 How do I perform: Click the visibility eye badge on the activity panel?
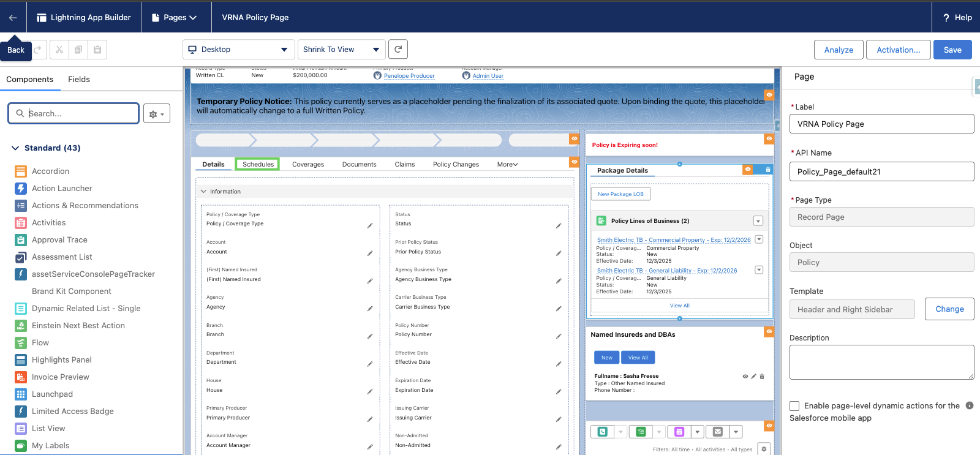click(769, 426)
